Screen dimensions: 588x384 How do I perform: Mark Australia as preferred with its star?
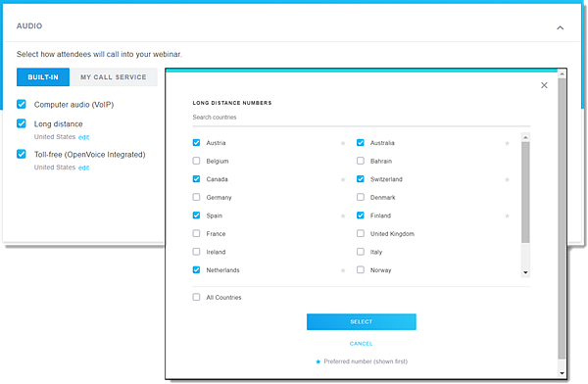507,143
